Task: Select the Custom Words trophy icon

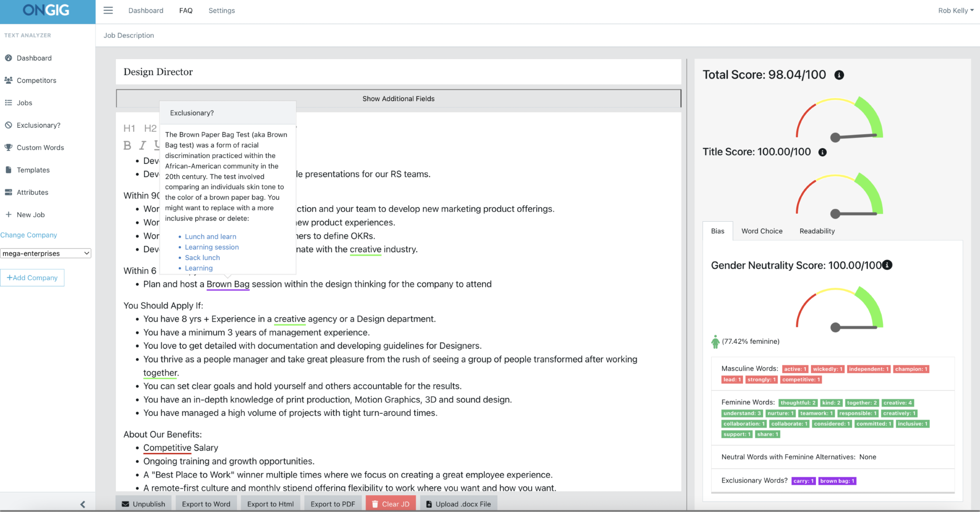Action: [x=8, y=147]
